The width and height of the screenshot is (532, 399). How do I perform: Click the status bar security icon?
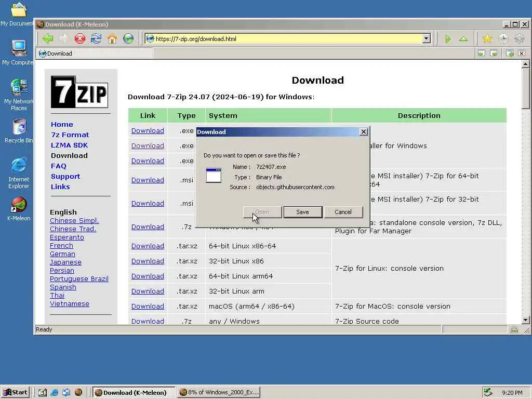[514, 329]
